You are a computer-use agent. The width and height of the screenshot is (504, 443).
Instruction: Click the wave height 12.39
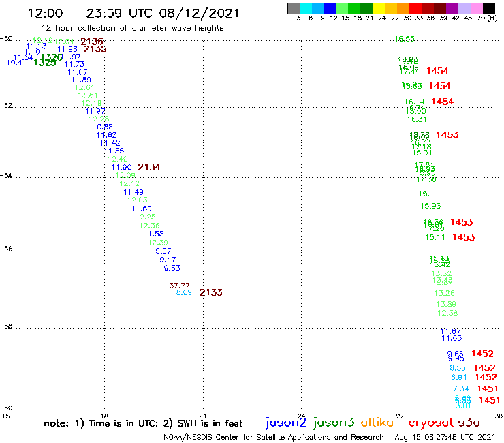coord(158,243)
